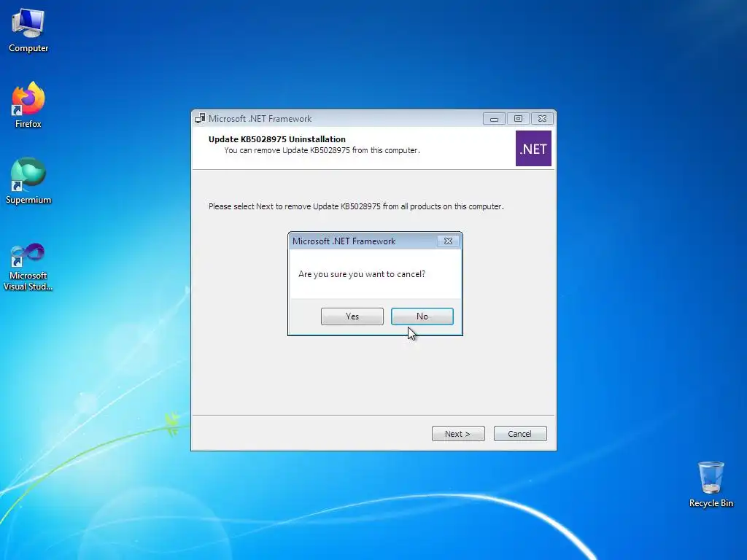Screen dimensions: 747x560
Task: Click the wizard window title "Microsoft .NET Framework"
Action: 260,119
